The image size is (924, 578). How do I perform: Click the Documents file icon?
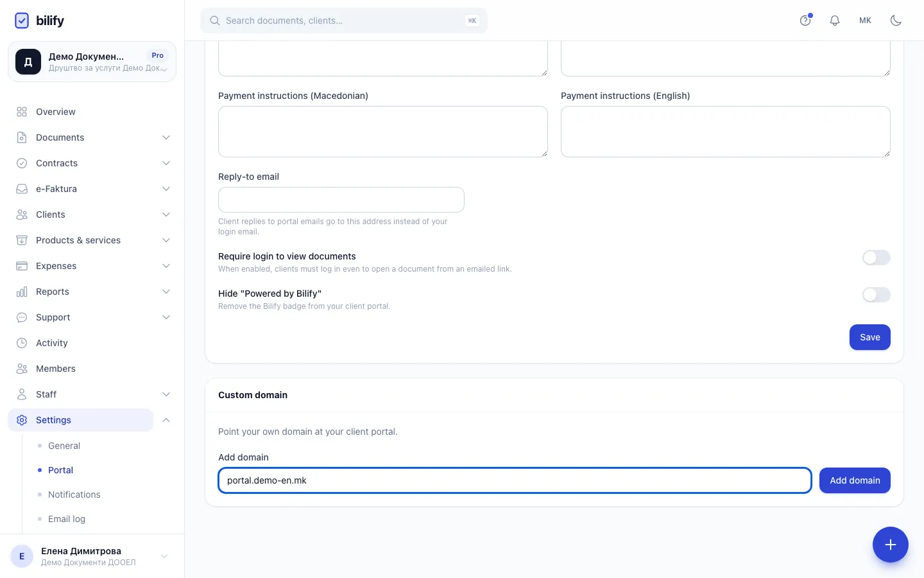pos(22,137)
